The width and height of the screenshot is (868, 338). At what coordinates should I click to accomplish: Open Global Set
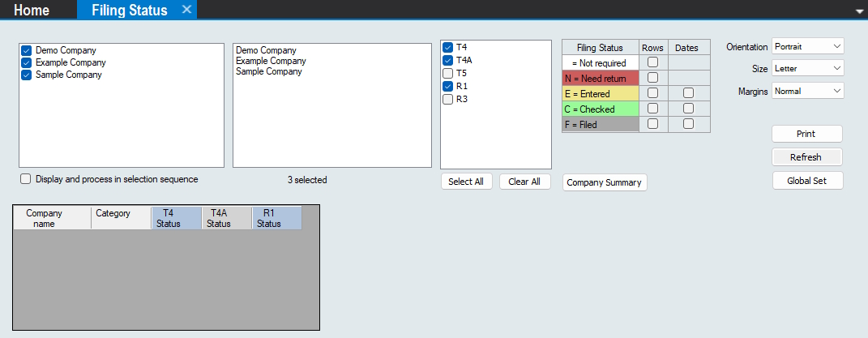[x=806, y=181]
